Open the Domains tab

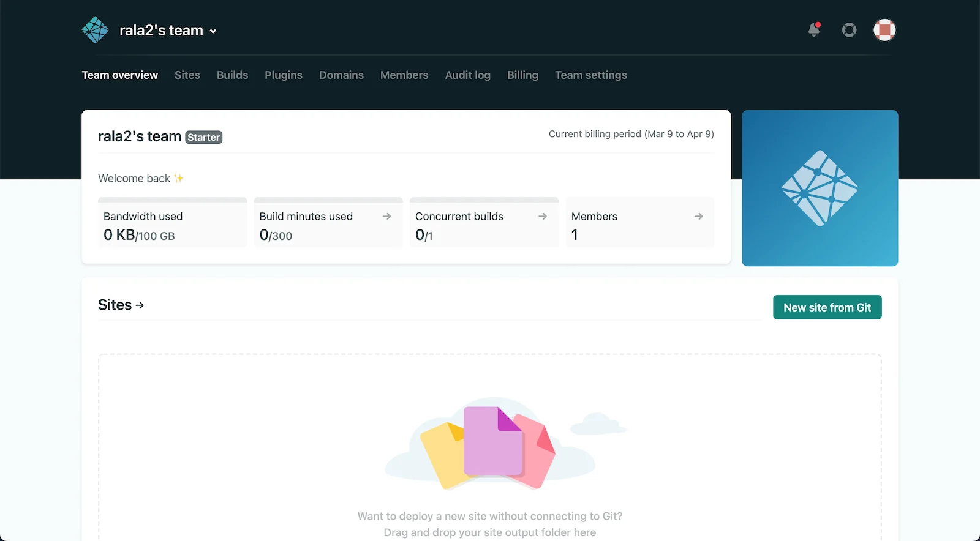click(341, 75)
